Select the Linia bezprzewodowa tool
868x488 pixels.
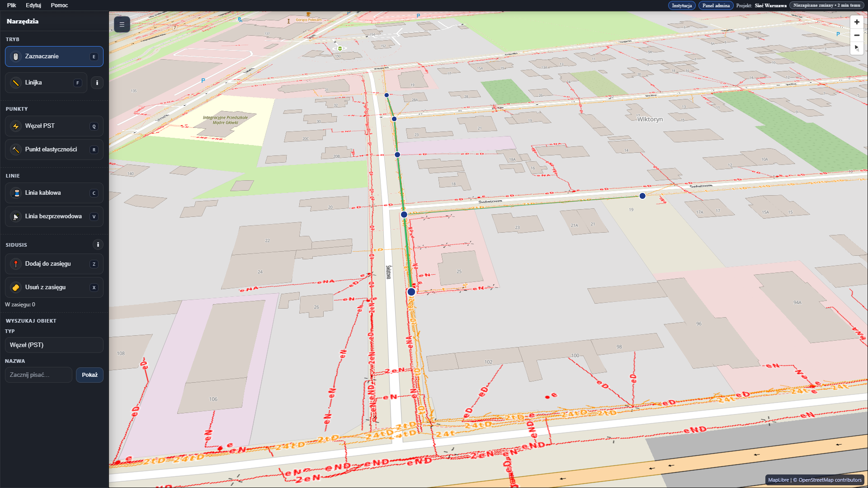click(54, 216)
